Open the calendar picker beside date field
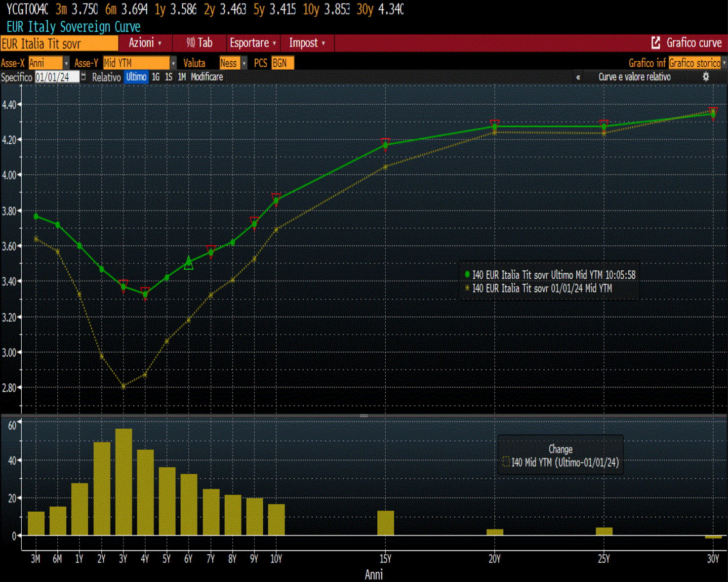 [83, 77]
